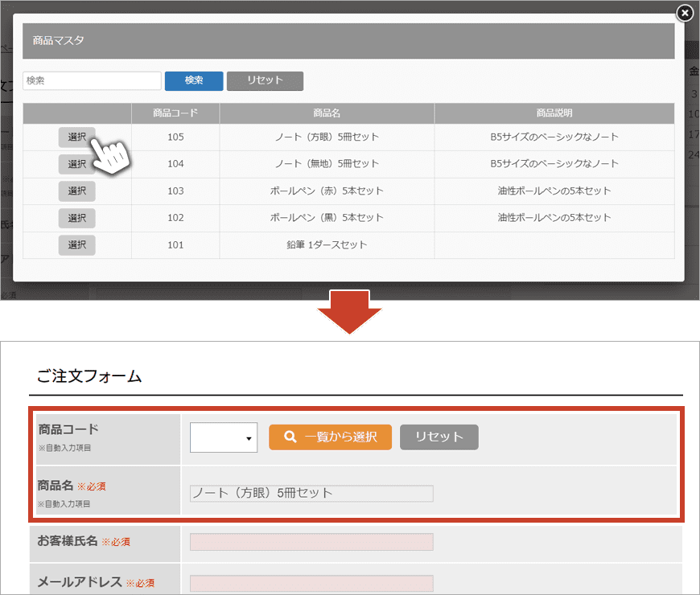Click the 商品説明 column header
Viewport: 700px width, 595px height.
click(x=554, y=113)
